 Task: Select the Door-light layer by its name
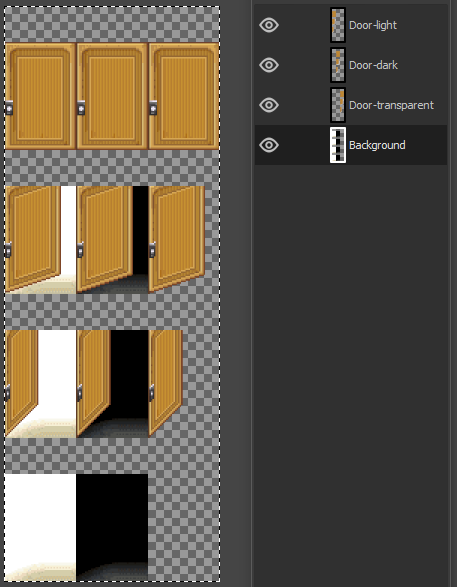click(373, 25)
